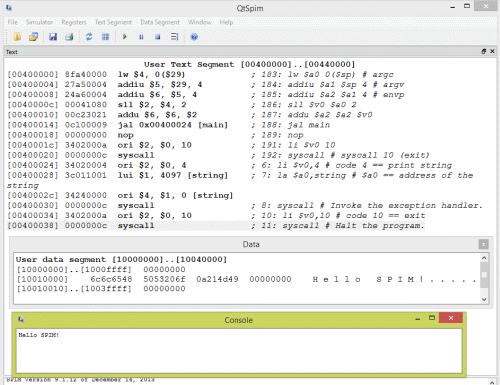Click the QtSpim title bar app icon
This screenshot has width=500, height=385.
(x=9, y=7)
